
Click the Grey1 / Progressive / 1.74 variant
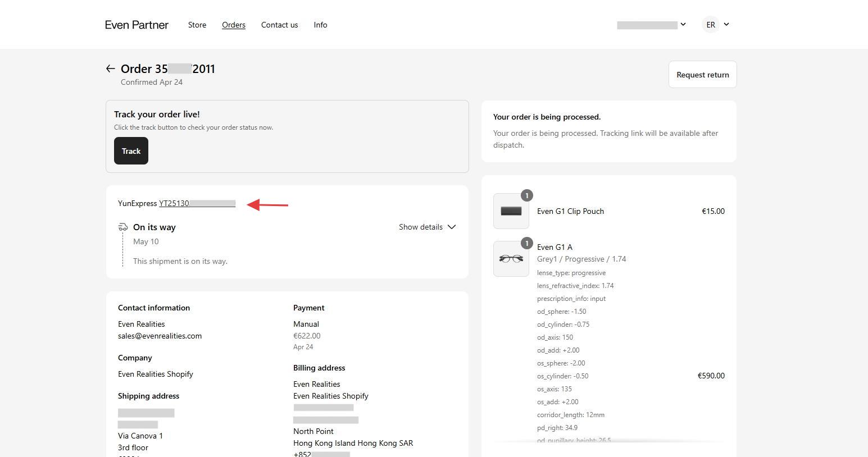[x=581, y=259]
